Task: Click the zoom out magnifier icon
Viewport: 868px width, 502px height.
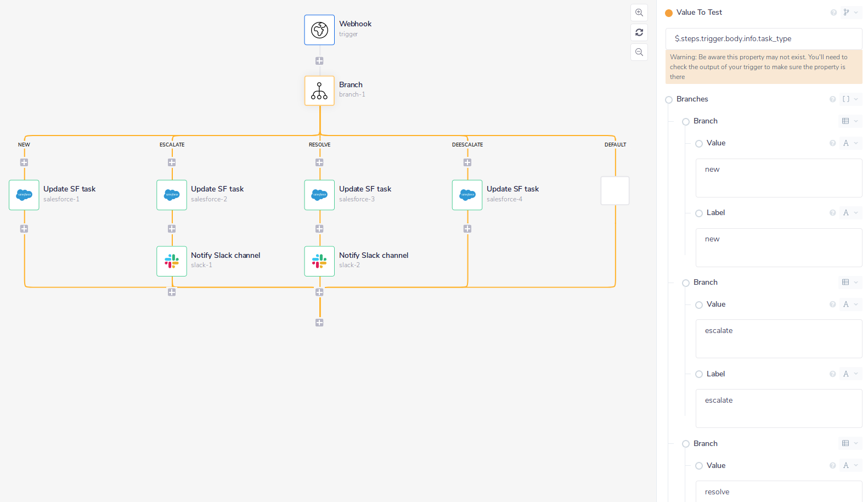Action: (639, 52)
